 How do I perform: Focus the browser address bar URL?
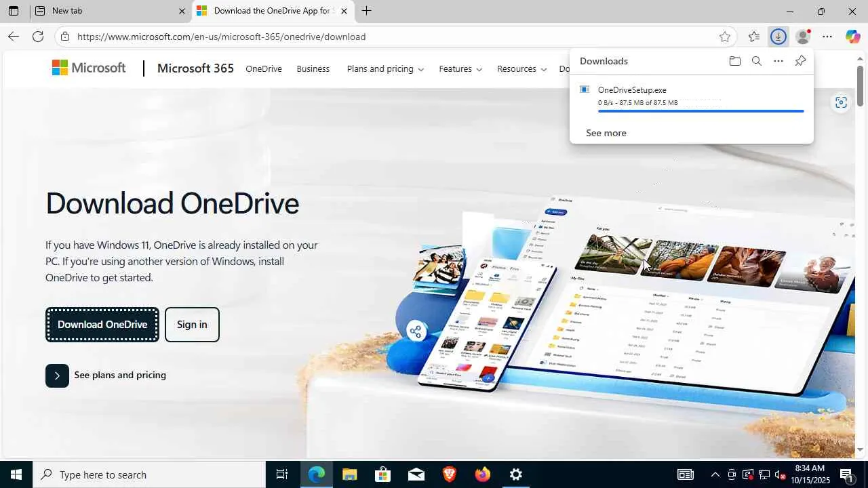pyautogui.click(x=221, y=37)
